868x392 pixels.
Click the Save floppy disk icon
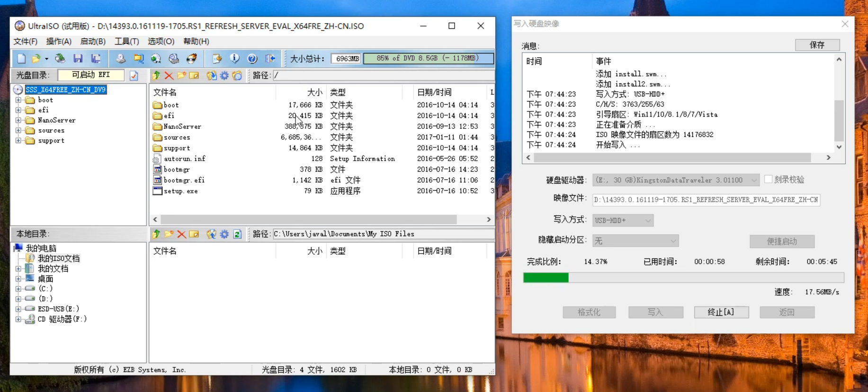(78, 58)
